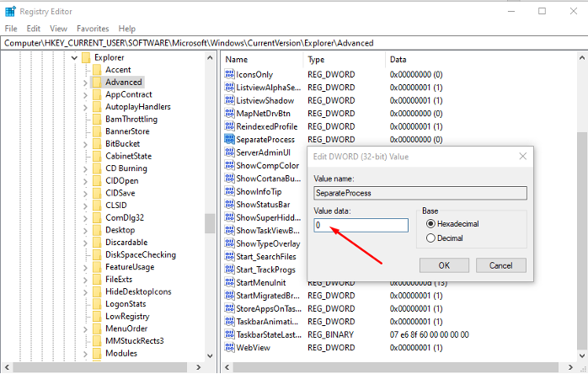The image size is (588, 374).
Task: Select the CabinetState key
Action: pos(128,156)
